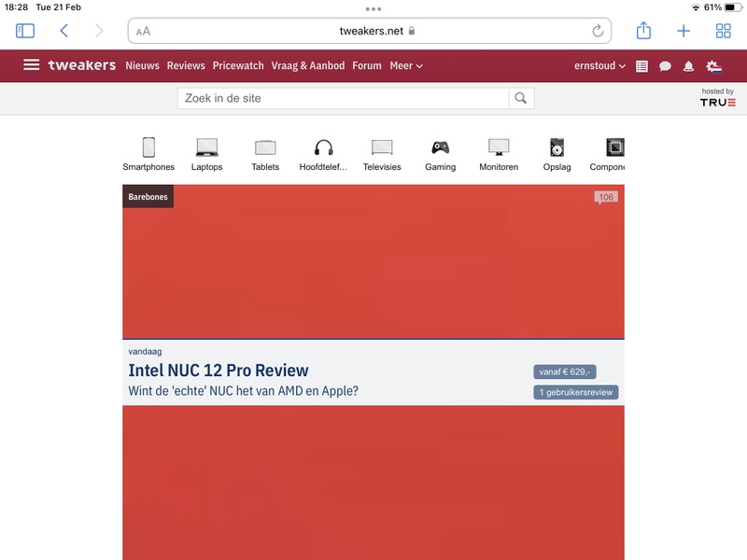Open the Intel NUC 12 Pro Review article

(218, 371)
